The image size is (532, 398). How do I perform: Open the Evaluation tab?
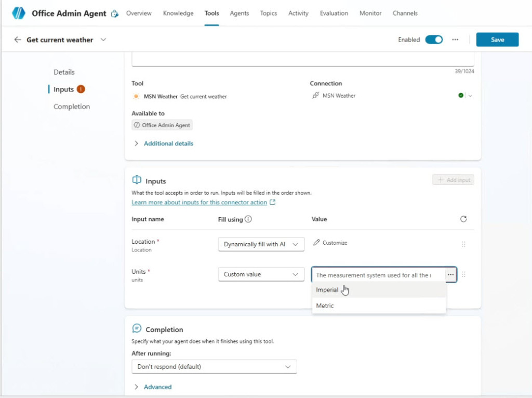[x=334, y=13]
